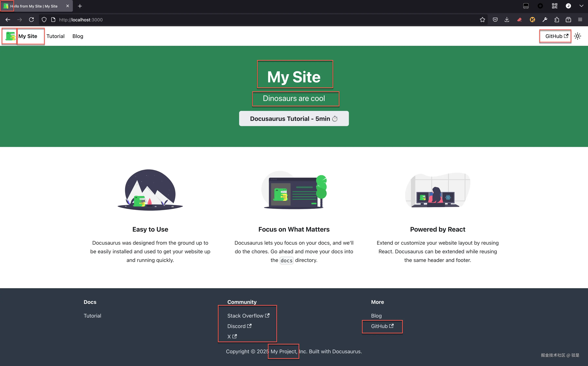The image size is (588, 366).
Task: Click the shield tracking protection icon
Action: (44, 20)
